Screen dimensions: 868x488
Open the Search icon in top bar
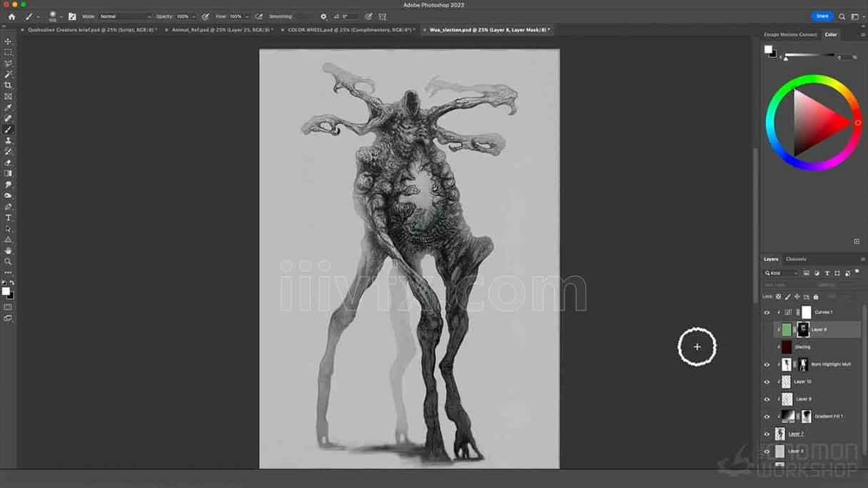click(842, 16)
